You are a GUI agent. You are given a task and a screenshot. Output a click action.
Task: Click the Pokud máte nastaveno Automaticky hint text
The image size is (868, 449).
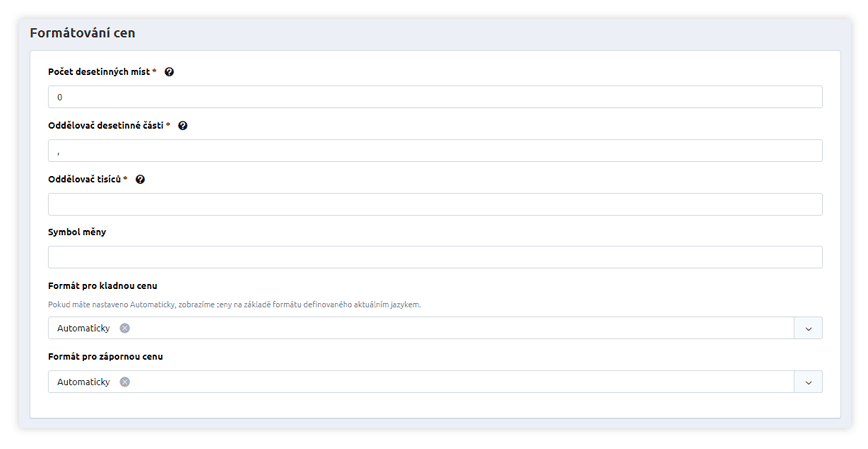click(234, 305)
